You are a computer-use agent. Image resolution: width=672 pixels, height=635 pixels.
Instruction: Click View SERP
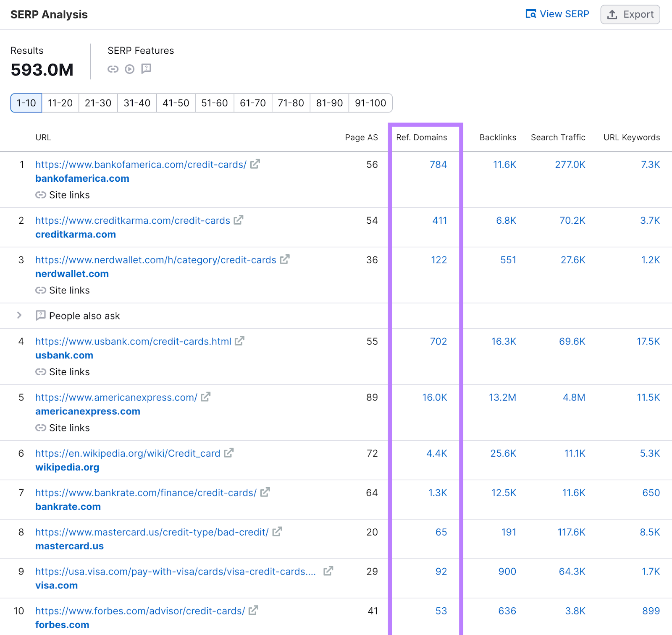[x=564, y=14]
